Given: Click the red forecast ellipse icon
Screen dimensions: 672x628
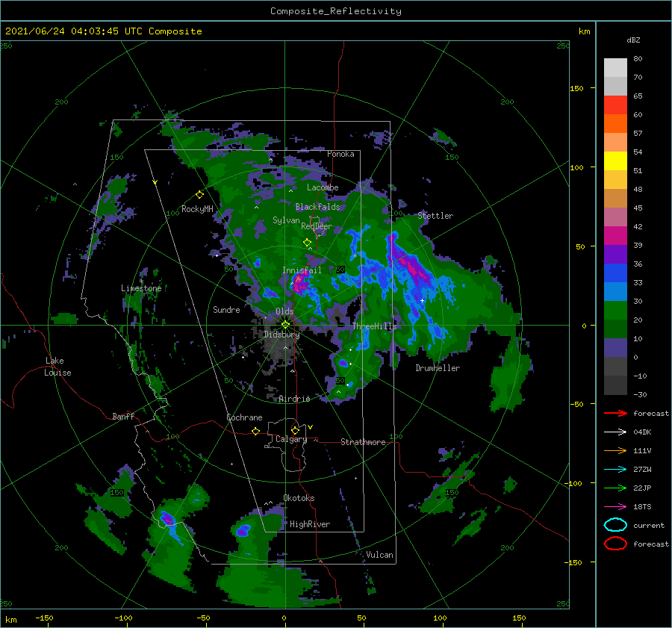Looking at the screenshot, I should click(x=615, y=544).
